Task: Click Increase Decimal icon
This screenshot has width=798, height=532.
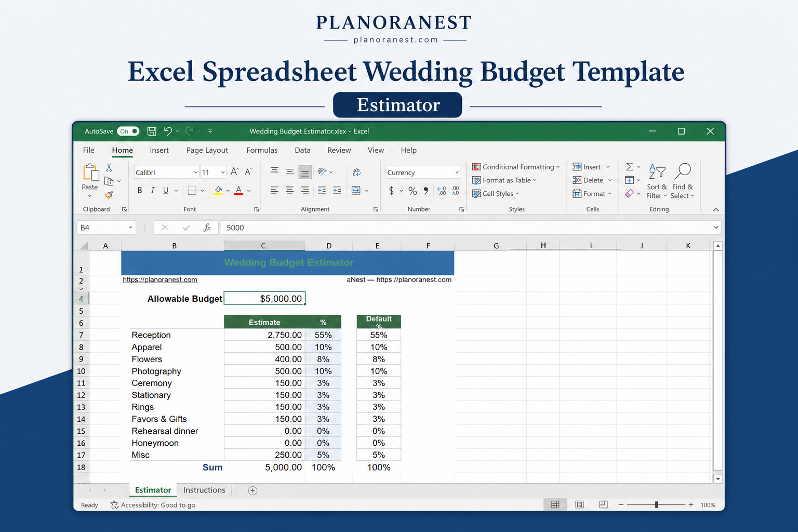Action: (442, 191)
